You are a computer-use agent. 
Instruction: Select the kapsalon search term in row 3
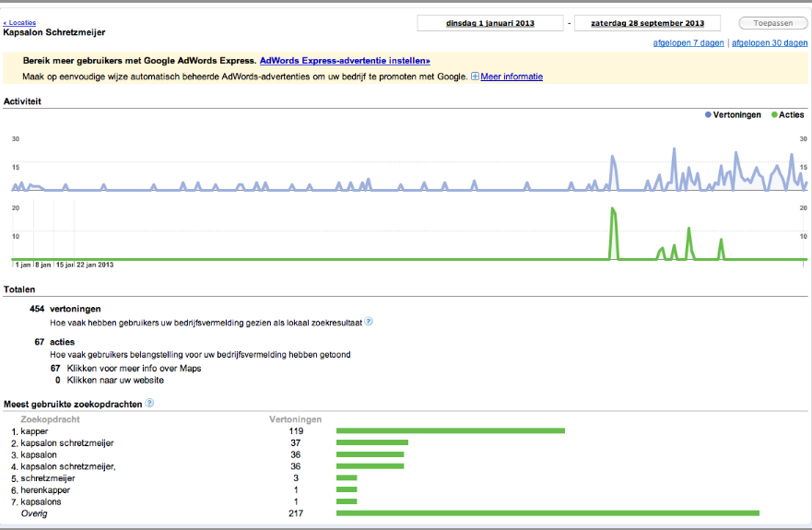(39, 454)
